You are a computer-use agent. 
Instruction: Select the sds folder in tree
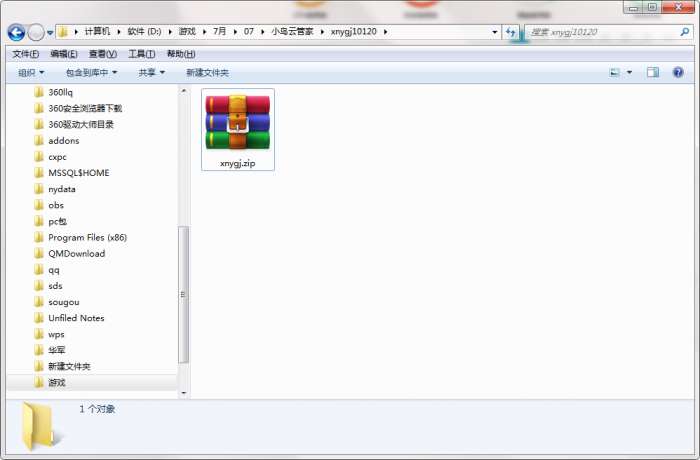click(x=55, y=286)
